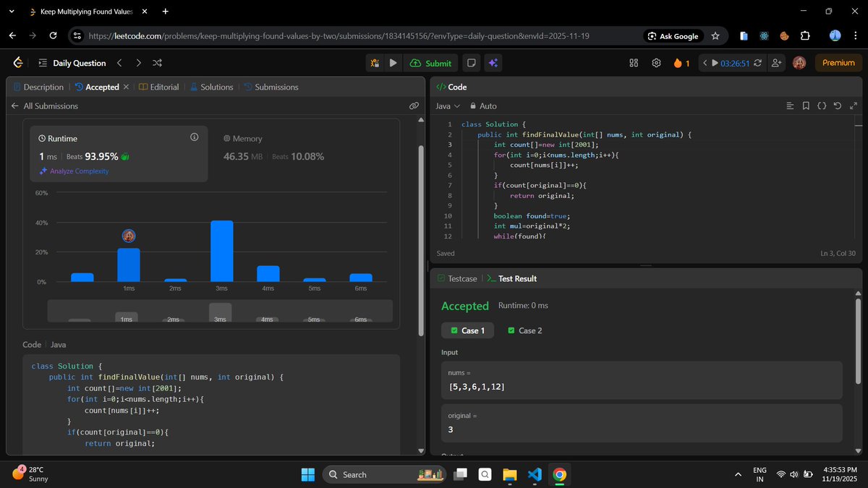Viewport: 868px width, 488px height.
Task: Open the Auto formatting dropdown
Action: (x=483, y=106)
